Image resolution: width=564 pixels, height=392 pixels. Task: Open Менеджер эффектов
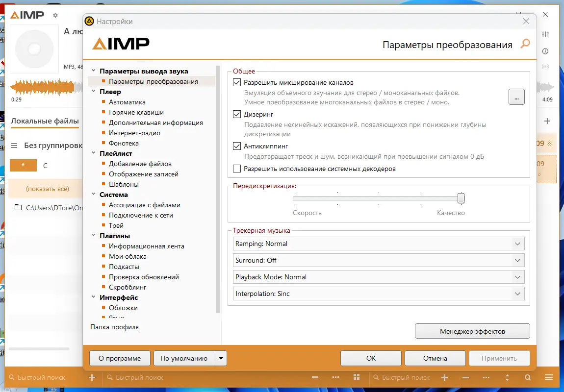pyautogui.click(x=472, y=331)
